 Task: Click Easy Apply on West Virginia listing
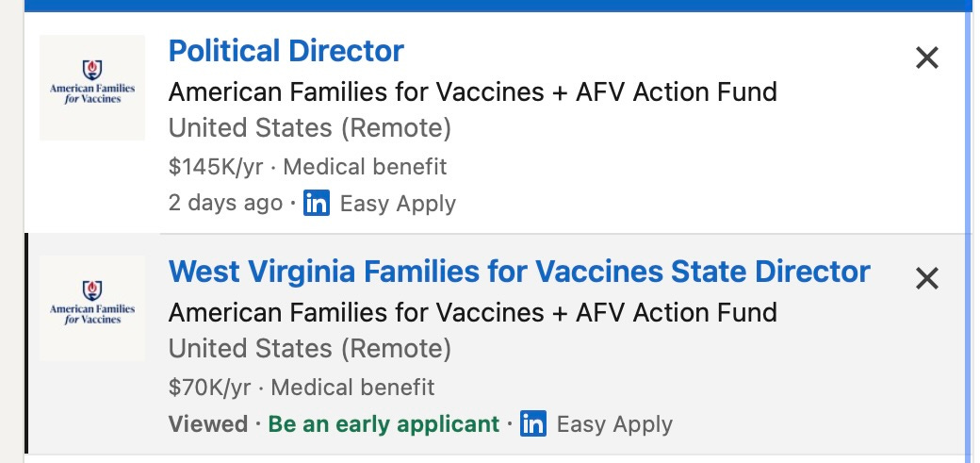[614, 423]
